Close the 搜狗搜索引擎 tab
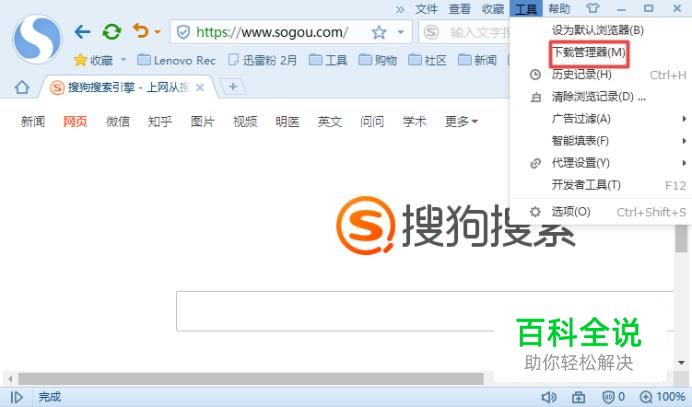The width and height of the screenshot is (692, 407). click(200, 87)
